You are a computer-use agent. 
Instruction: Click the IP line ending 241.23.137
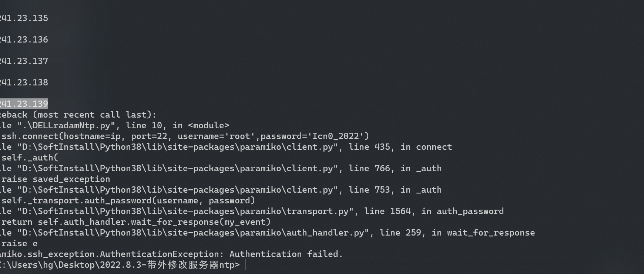pyautogui.click(x=24, y=61)
